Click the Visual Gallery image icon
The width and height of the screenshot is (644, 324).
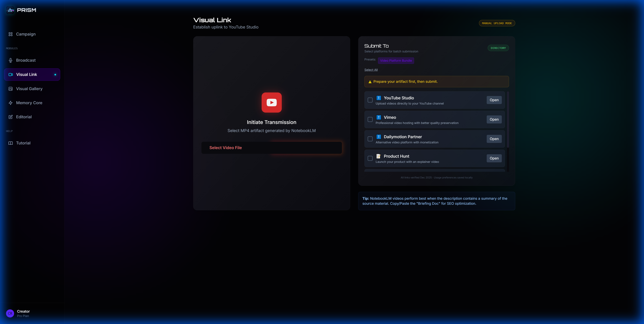coord(11,89)
